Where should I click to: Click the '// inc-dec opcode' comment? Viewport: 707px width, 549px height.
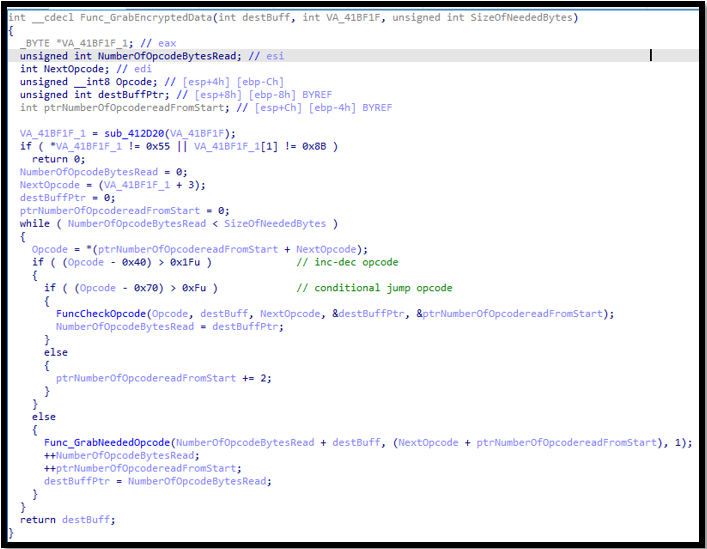347,262
